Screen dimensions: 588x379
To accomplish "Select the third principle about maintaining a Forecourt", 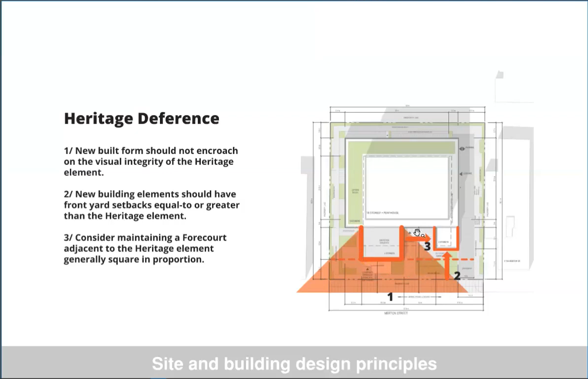I will tap(145, 249).
